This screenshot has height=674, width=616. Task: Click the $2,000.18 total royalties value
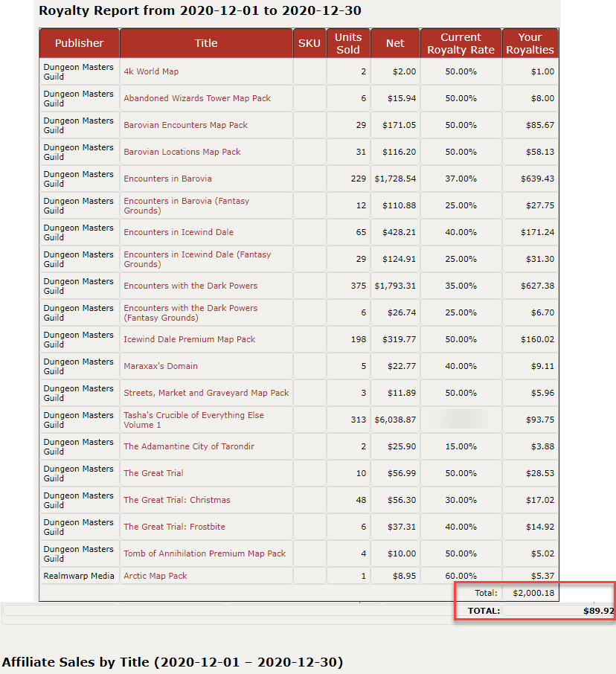click(x=533, y=593)
